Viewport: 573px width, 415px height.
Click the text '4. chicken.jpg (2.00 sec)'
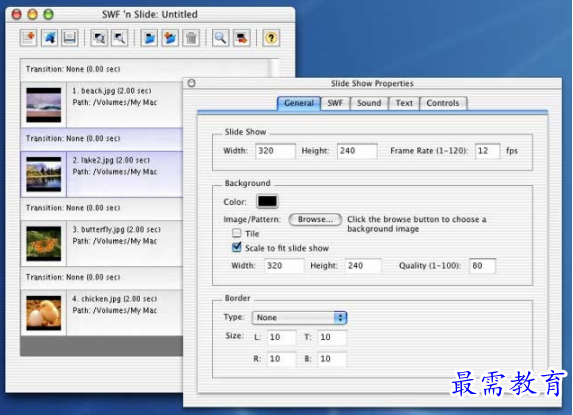pos(115,299)
